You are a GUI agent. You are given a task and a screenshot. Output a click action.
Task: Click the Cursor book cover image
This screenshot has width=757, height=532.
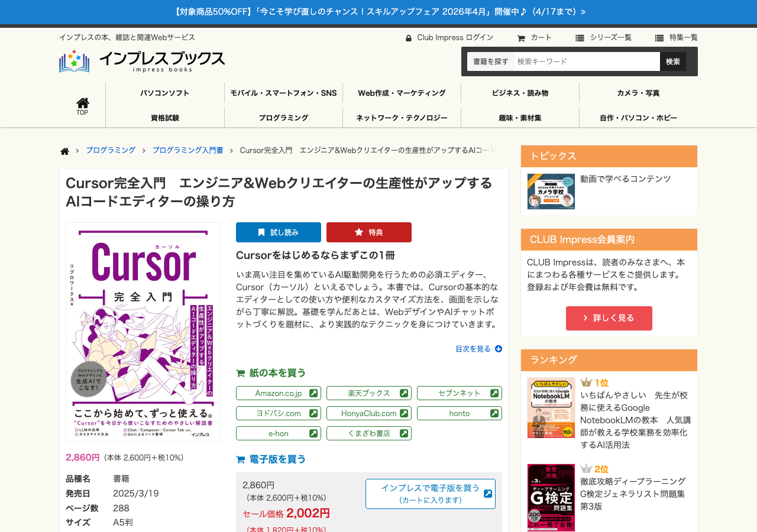143,332
